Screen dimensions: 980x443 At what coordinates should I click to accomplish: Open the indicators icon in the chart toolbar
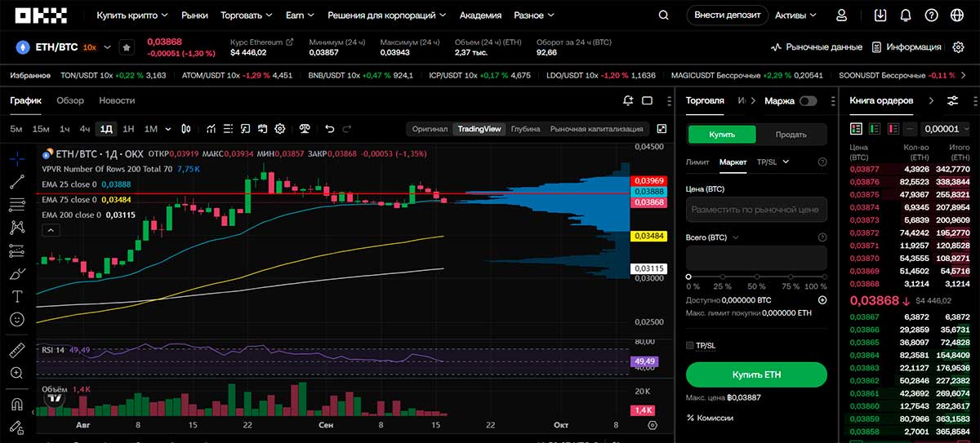click(211, 128)
